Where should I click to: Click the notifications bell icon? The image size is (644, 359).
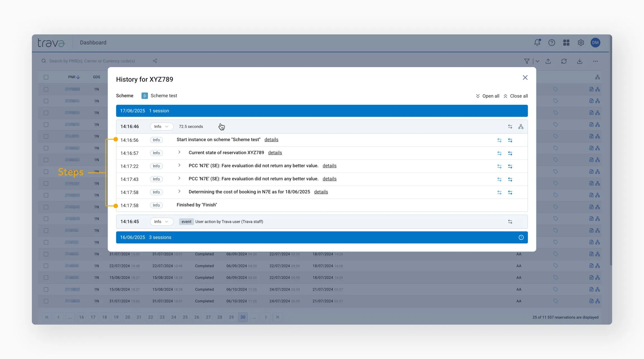(x=537, y=42)
